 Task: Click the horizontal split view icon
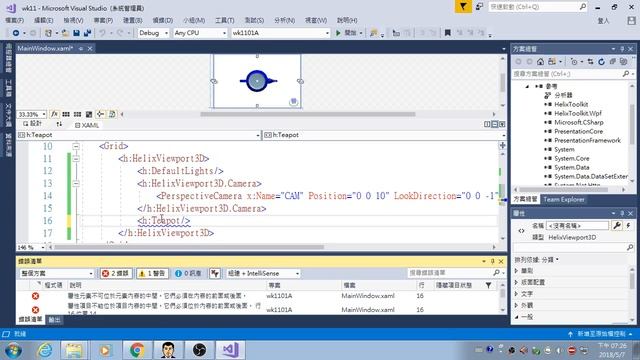tap(495, 124)
